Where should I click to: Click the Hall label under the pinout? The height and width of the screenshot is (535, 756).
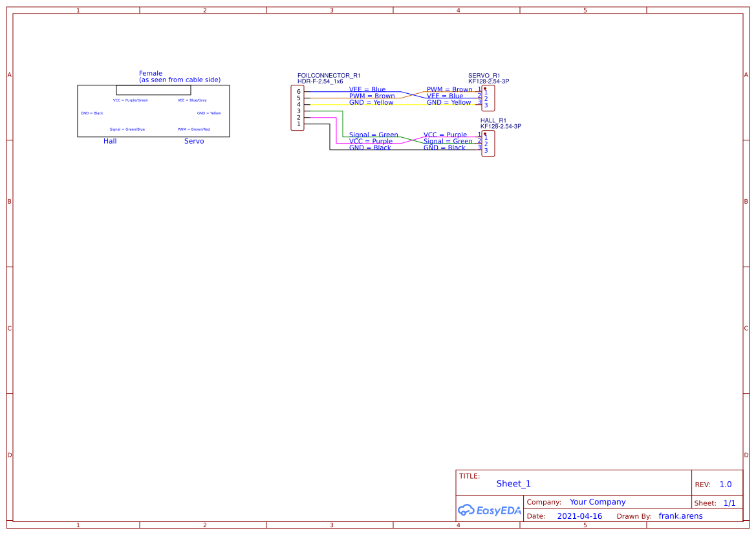109,141
